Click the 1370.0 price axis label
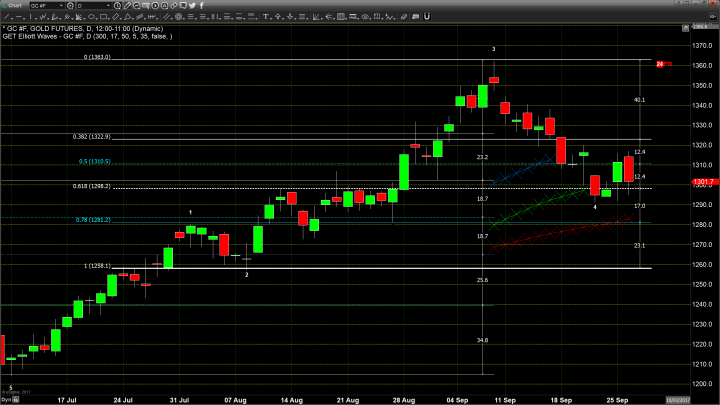This screenshot has height=405, width=720. 703,45
